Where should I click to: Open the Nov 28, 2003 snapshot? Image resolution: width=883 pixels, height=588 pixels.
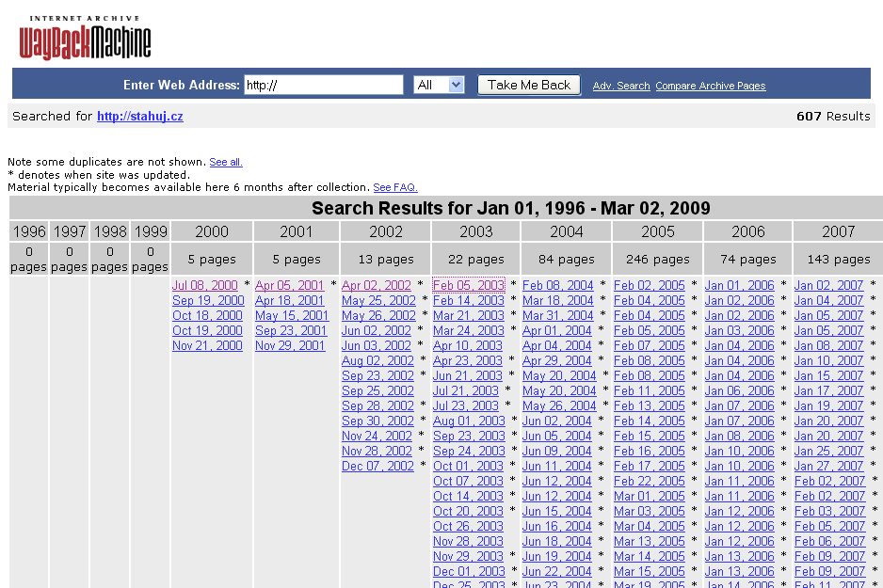[468, 541]
